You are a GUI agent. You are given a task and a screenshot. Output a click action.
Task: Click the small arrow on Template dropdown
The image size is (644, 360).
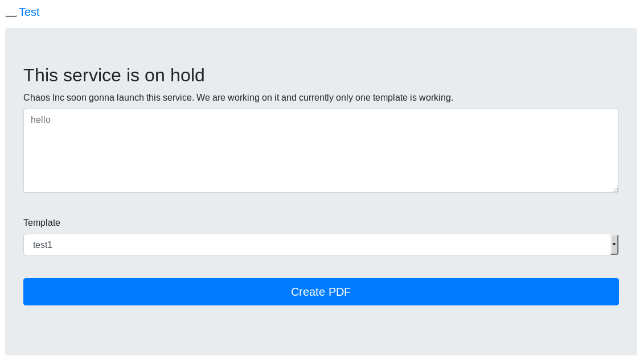pos(614,245)
